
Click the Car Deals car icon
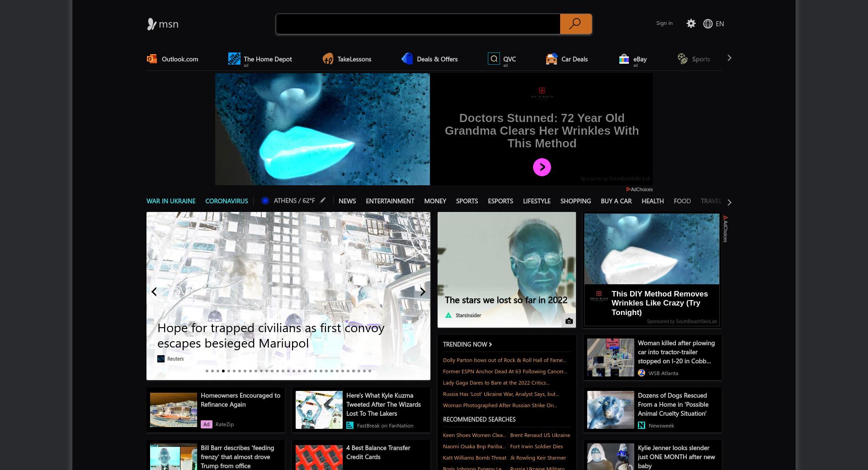tap(552, 59)
